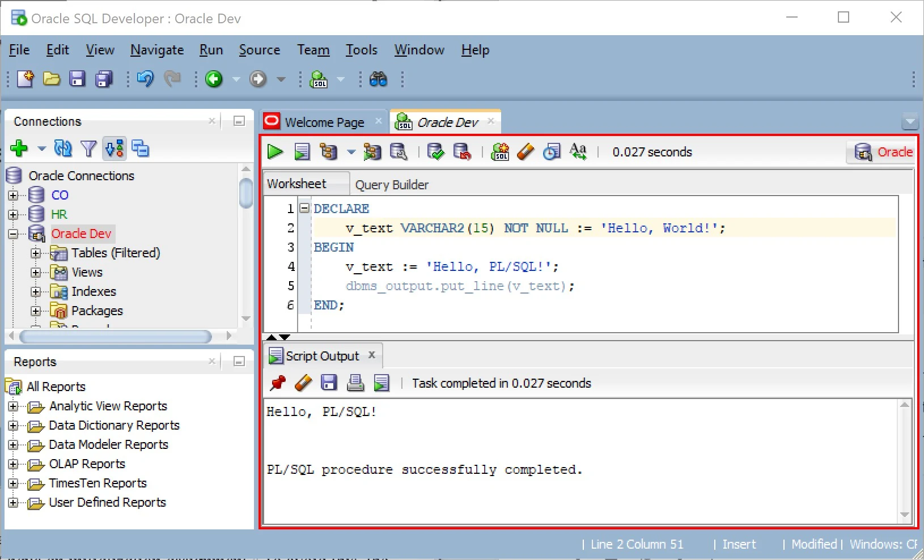Click the green Back navigation icon

pos(214,79)
